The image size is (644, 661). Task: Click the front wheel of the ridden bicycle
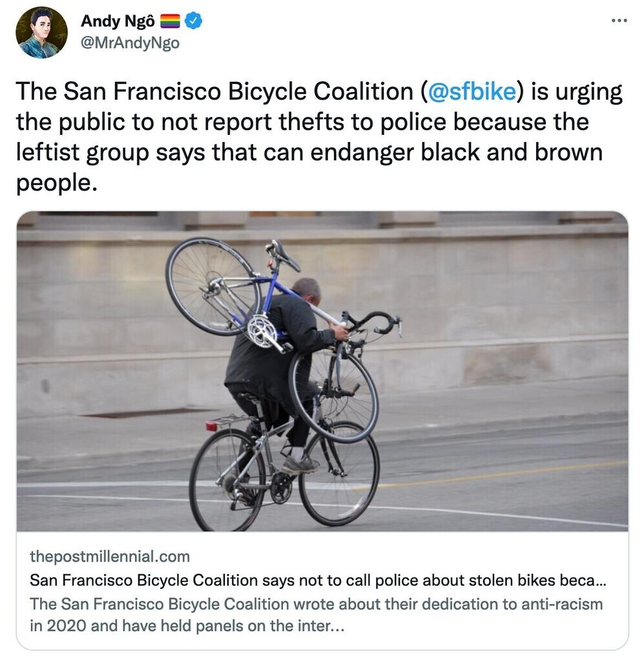coord(340,473)
